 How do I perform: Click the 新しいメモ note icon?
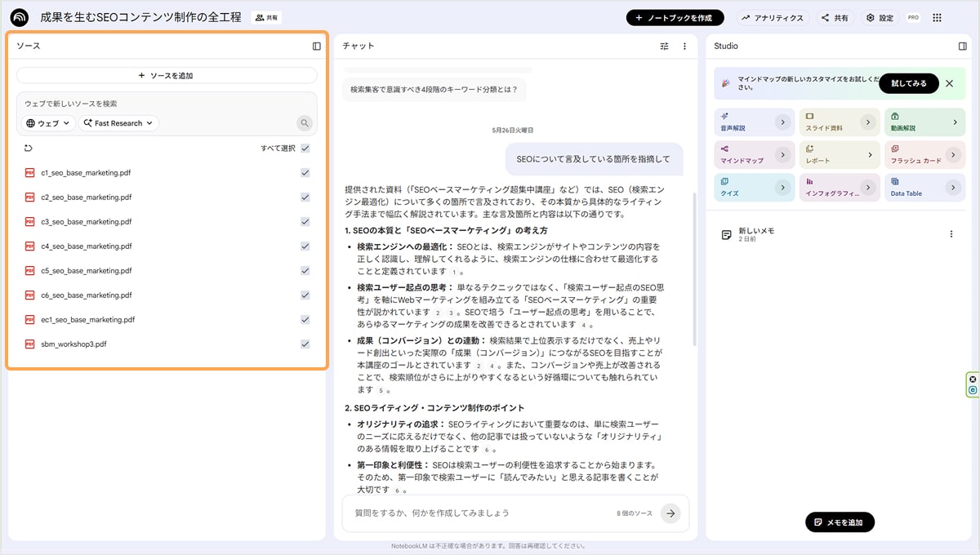pyautogui.click(x=726, y=235)
